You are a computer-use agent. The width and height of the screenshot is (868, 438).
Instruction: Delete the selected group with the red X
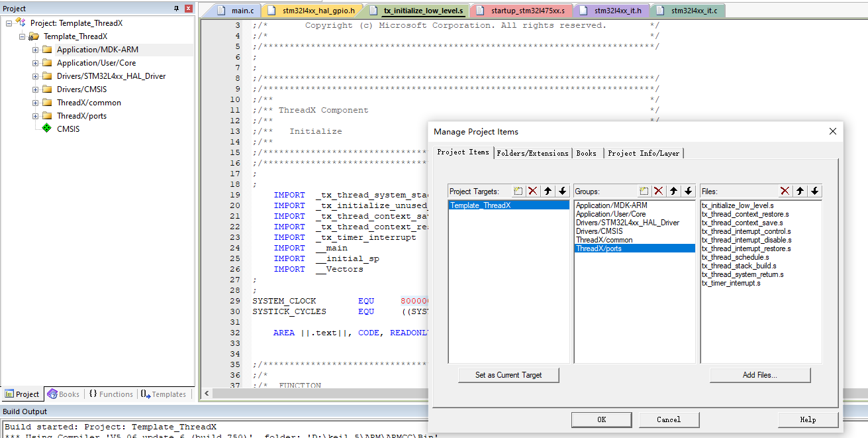pos(658,191)
